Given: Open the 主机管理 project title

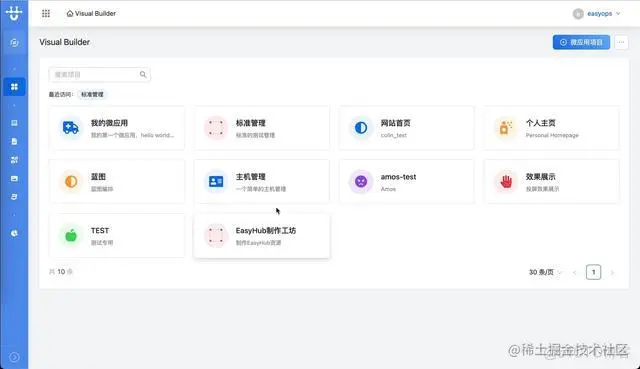Looking at the screenshot, I should coord(251,176).
